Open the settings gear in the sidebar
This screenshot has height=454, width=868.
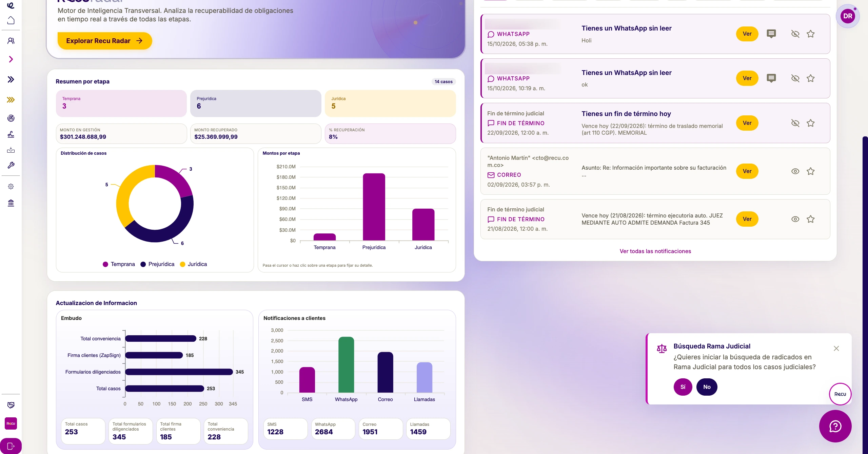(11, 186)
